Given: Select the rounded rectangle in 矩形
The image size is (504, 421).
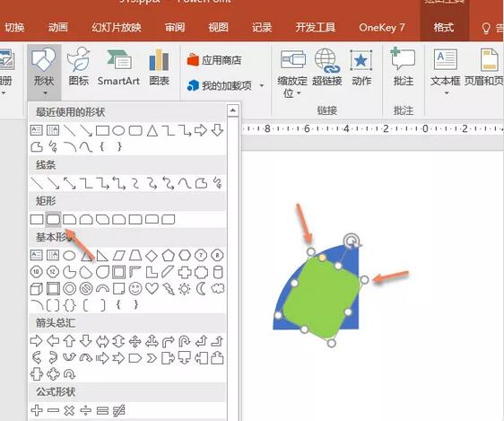Looking at the screenshot, I should 53,219.
